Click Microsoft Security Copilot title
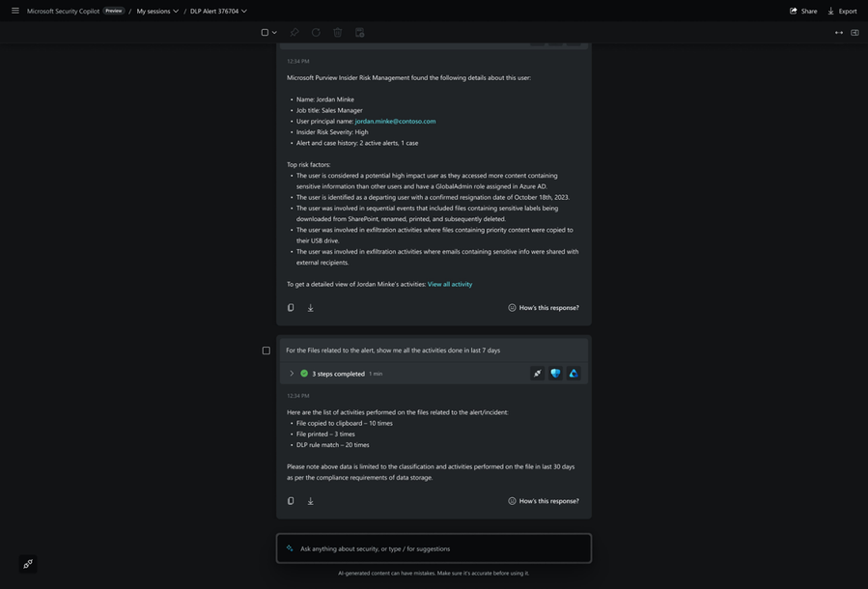868x589 pixels. coord(63,11)
